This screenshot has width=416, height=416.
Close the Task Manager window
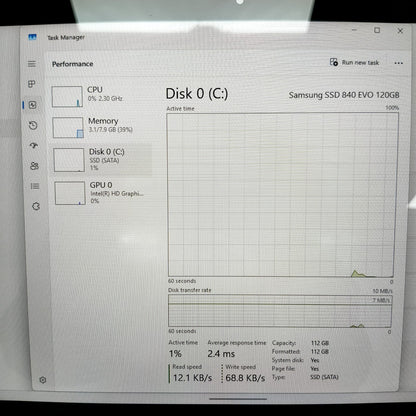click(400, 31)
